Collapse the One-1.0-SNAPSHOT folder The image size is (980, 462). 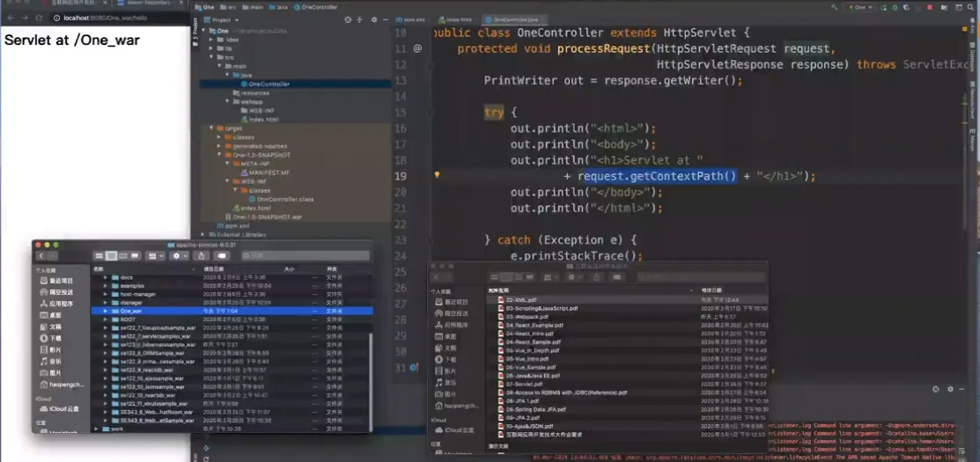(219, 154)
